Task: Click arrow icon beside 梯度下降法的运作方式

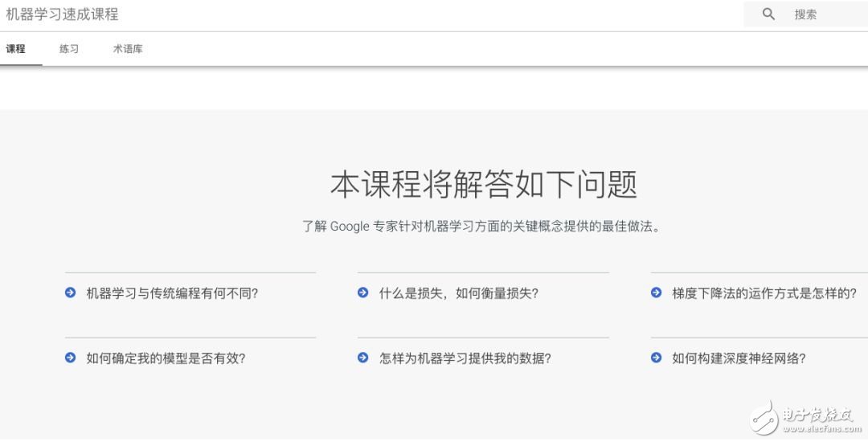Action: (x=657, y=293)
